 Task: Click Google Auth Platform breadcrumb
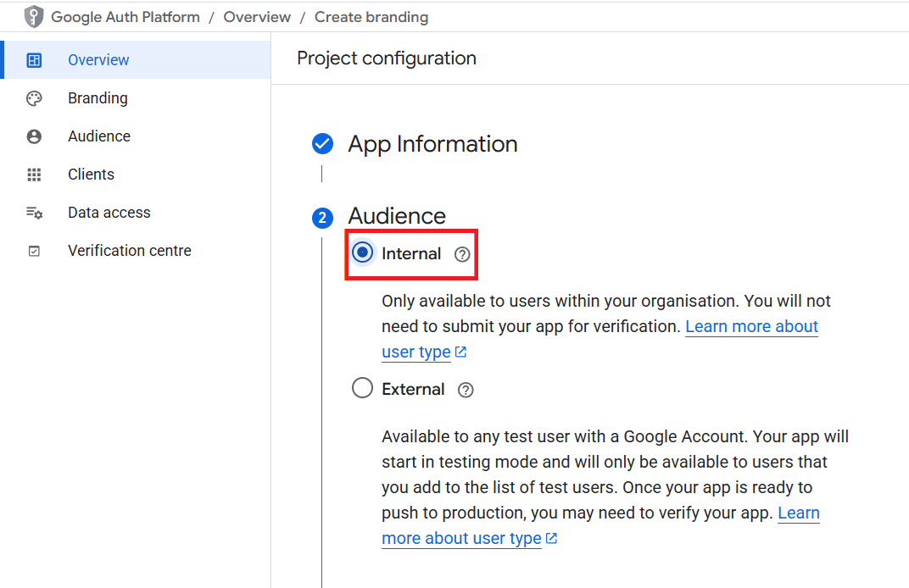(125, 18)
